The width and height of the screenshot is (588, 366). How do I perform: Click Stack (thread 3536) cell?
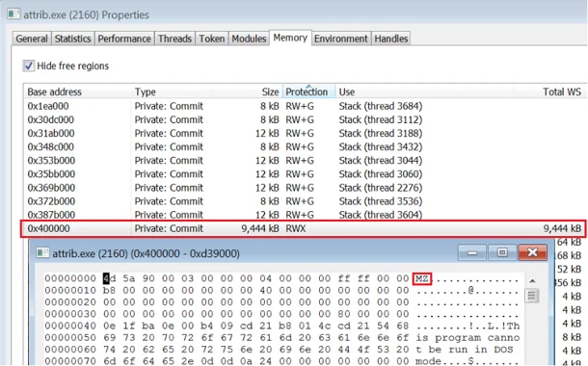[x=381, y=201]
